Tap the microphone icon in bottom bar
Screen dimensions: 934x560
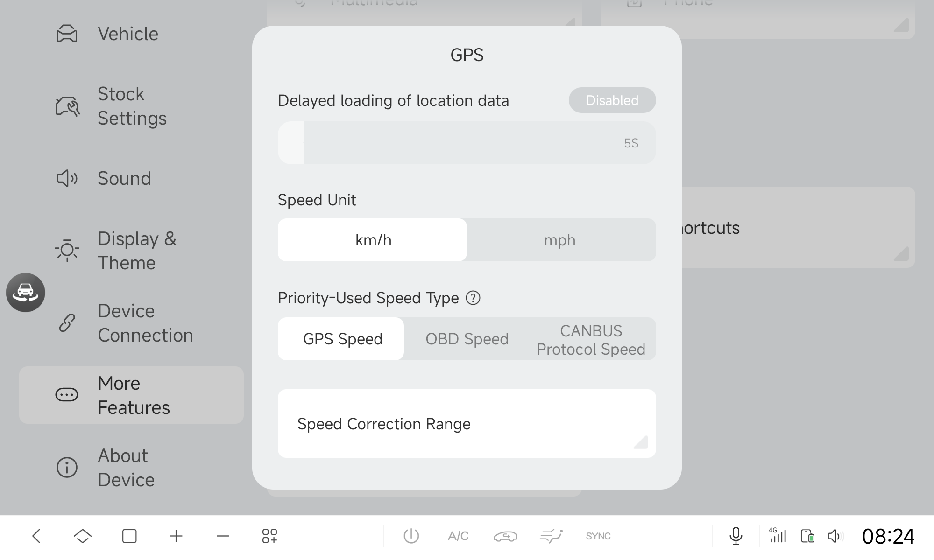point(736,536)
